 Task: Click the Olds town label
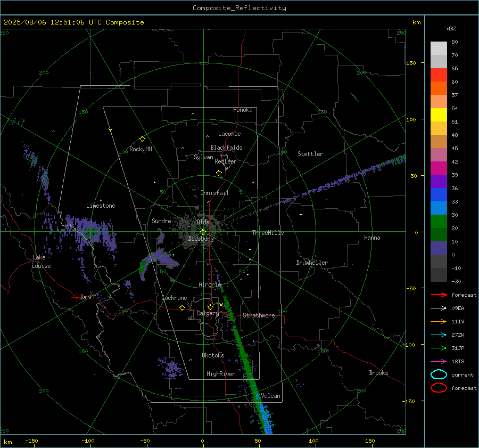point(203,222)
